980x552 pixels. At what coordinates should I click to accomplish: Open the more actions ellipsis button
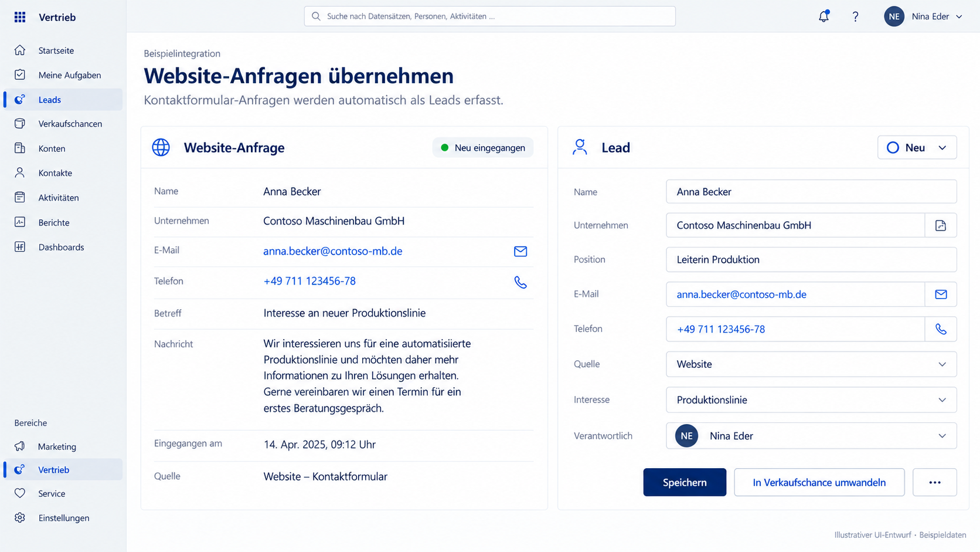coord(935,482)
